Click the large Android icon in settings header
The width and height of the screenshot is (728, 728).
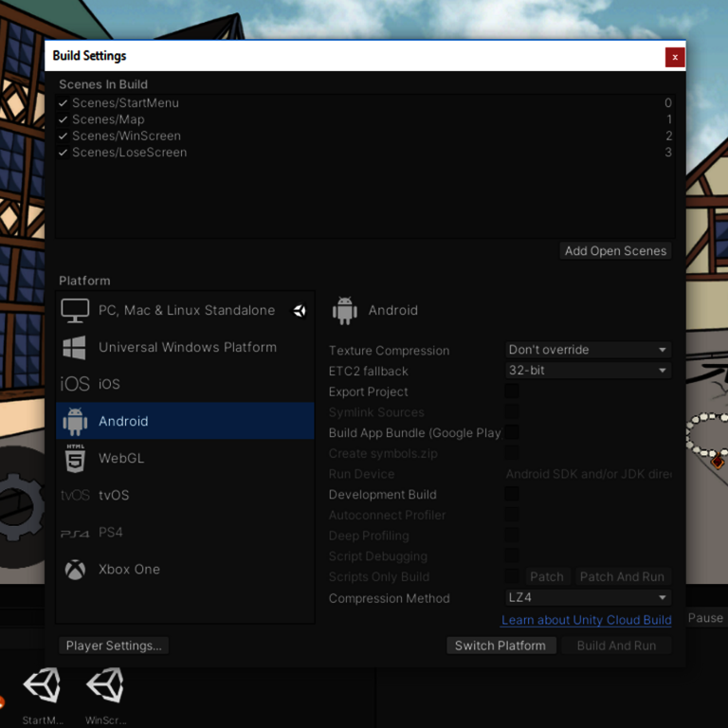(x=345, y=311)
